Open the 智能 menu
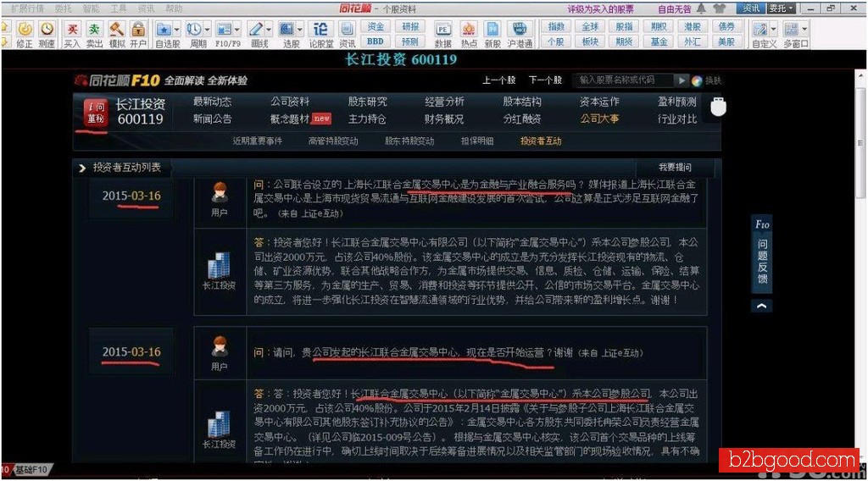Viewport: 868px width, 481px height. point(90,8)
